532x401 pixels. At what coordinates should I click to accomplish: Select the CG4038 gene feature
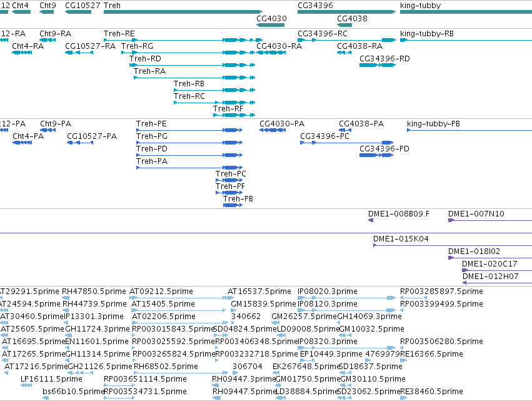point(344,25)
